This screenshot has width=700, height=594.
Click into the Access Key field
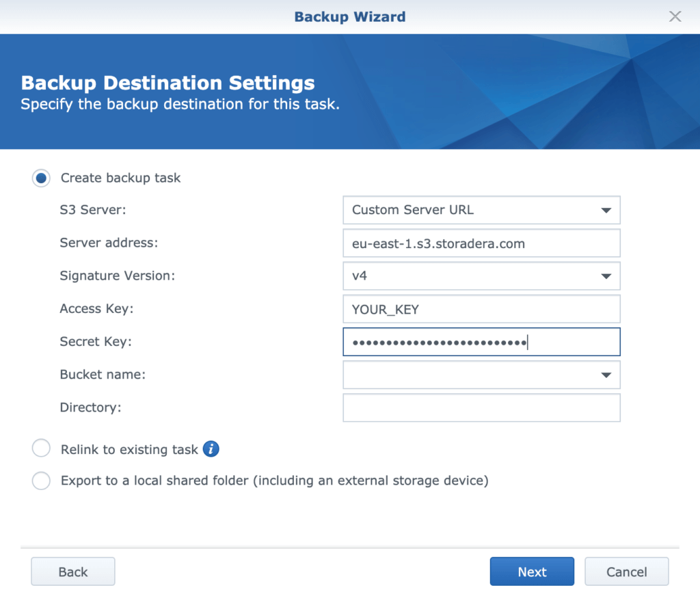tap(481, 309)
